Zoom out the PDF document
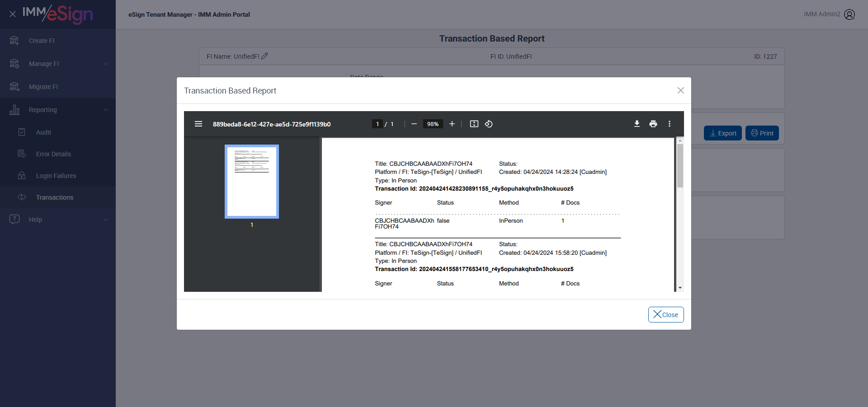This screenshot has width=868, height=407. click(x=414, y=124)
